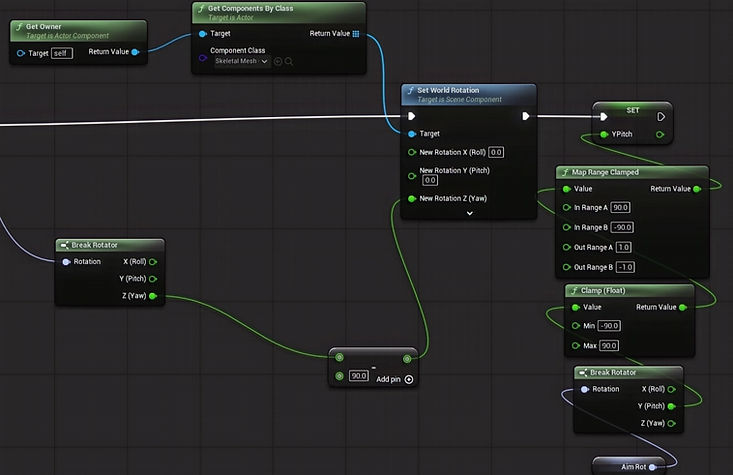This screenshot has height=475, width=733.
Task: Click Return Value pin of Get Owner node
Action: [x=136, y=52]
